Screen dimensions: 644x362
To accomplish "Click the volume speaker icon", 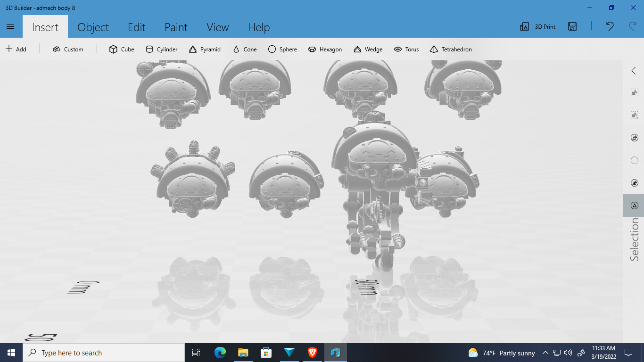I will coord(568,353).
